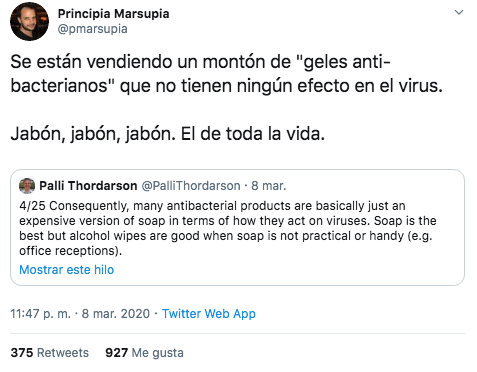
Task: Open the quoted tweet's 8 mar. date
Action: point(268,186)
